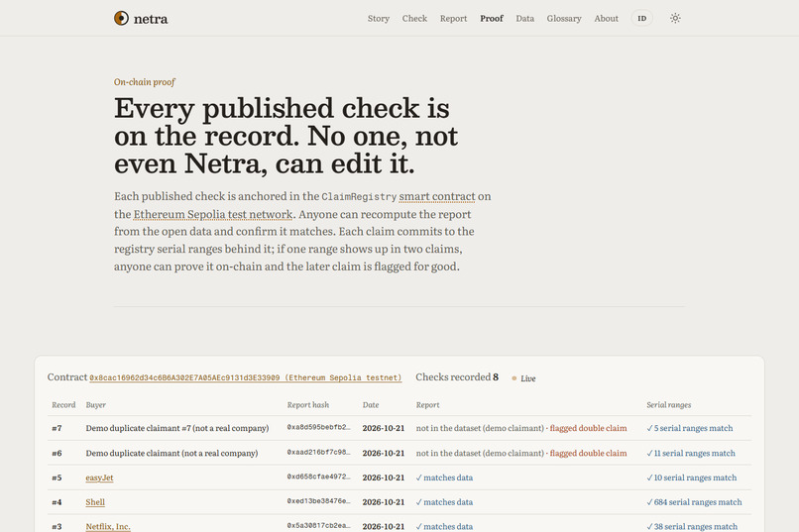
Task: Click report hash 0xaad216bf7c98…
Action: 318,452
